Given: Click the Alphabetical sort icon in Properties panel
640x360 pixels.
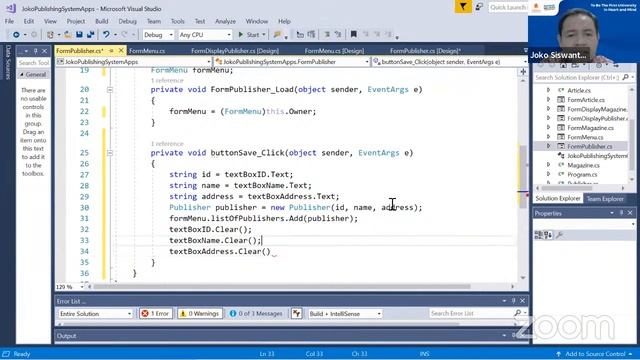Looking at the screenshot, I should point(548,235).
